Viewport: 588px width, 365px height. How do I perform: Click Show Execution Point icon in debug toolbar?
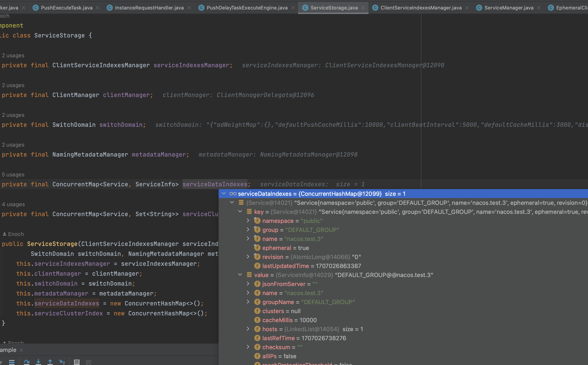[12, 362]
